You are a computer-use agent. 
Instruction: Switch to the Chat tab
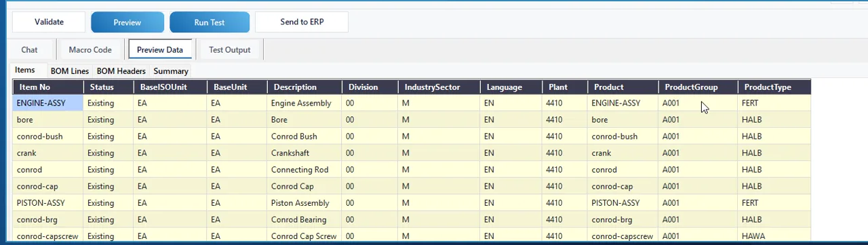click(29, 49)
